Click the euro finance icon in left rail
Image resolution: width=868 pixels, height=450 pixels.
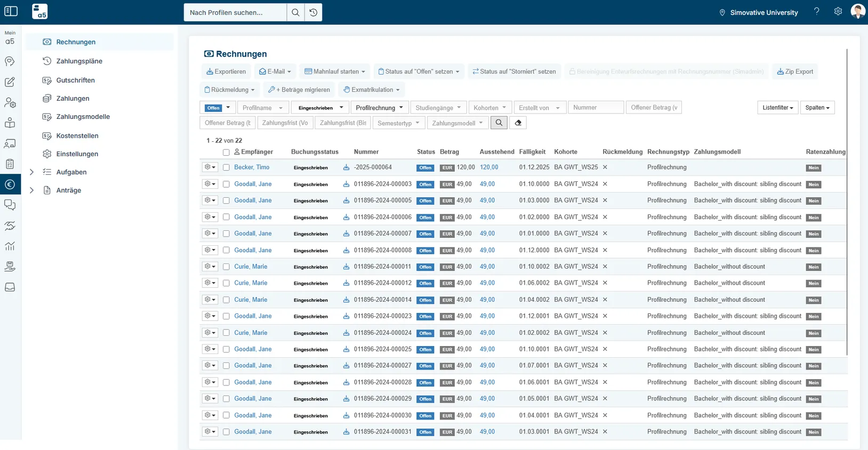[x=10, y=184]
